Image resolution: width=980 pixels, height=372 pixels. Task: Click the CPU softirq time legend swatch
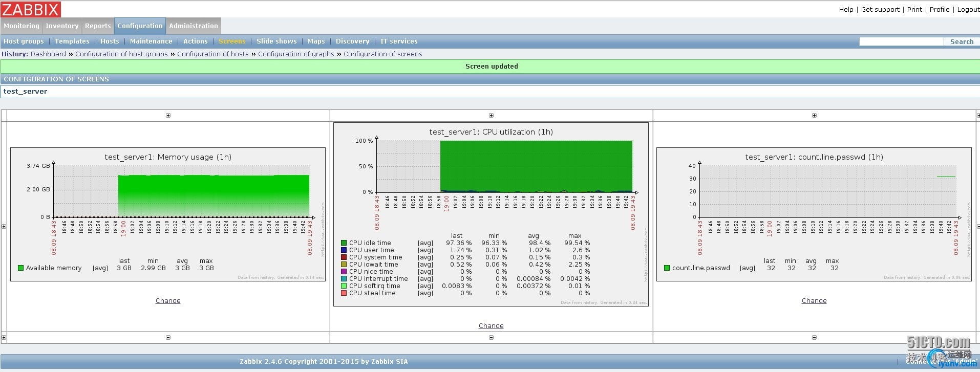(344, 286)
